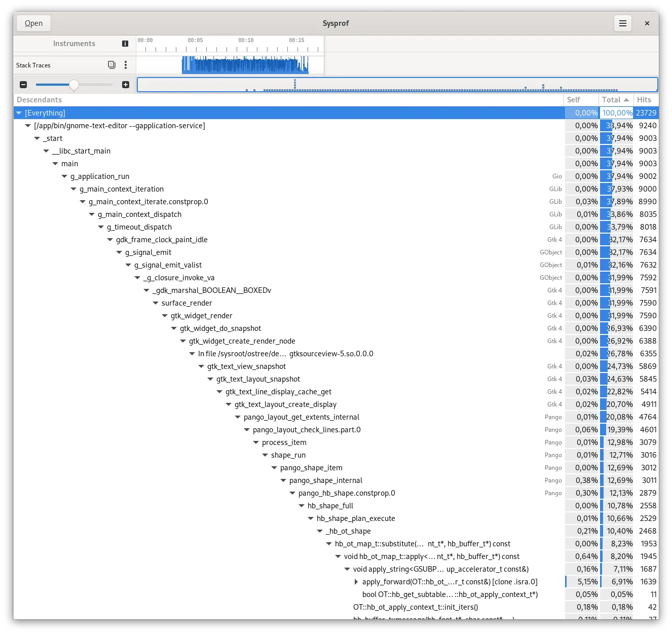Select the hb_shape_full row
Image resolution: width=672 pixels, height=634 pixels.
pos(330,506)
